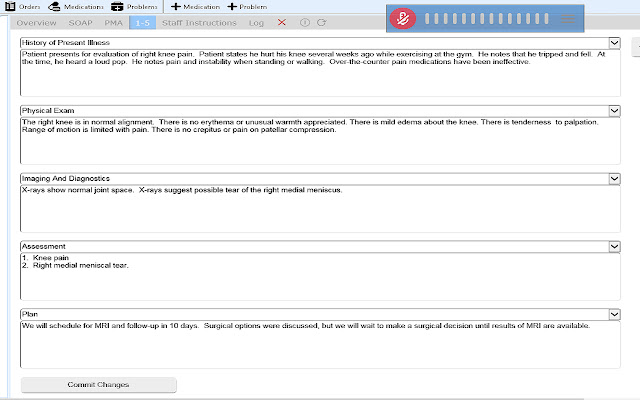Screen dimensions: 640x400
Task: Click into the Assessment text area
Action: tap(320, 277)
